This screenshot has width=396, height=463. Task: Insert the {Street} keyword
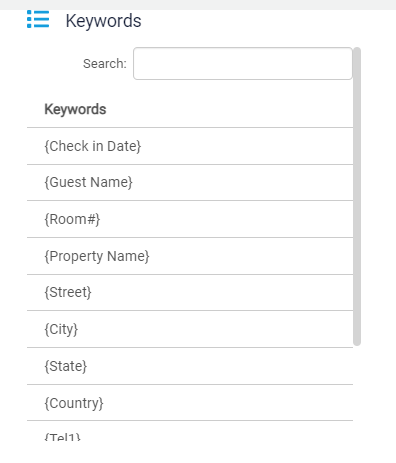tap(190, 292)
